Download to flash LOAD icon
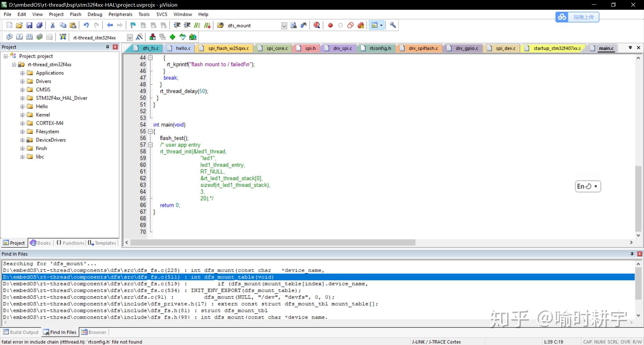The width and height of the screenshot is (644, 345). [x=63, y=37]
